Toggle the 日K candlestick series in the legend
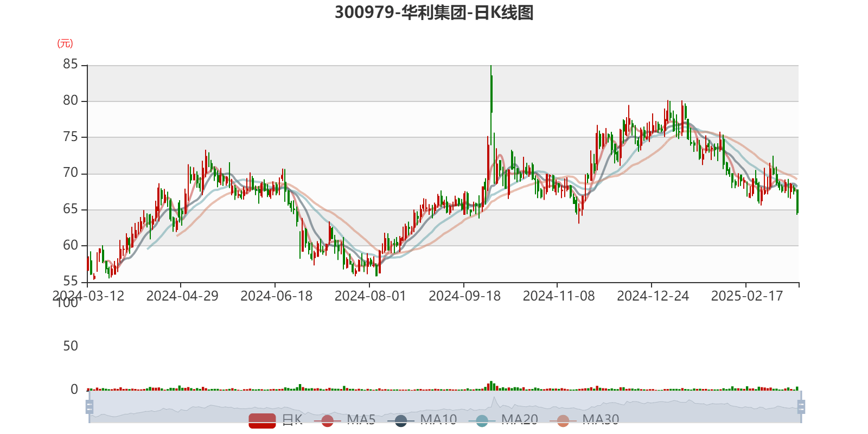This screenshot has width=868, height=434. (276, 420)
